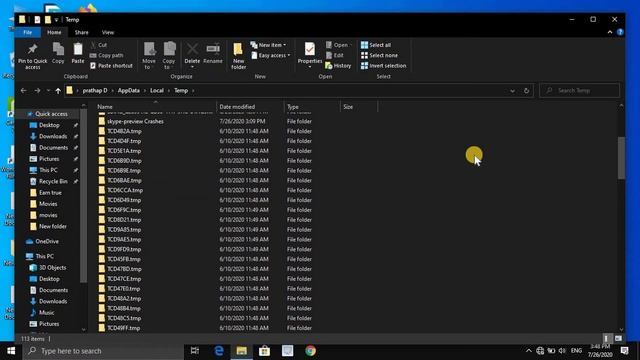Show hidden tray icons with the chevron
The height and width of the screenshot is (360, 640).
coord(529,351)
